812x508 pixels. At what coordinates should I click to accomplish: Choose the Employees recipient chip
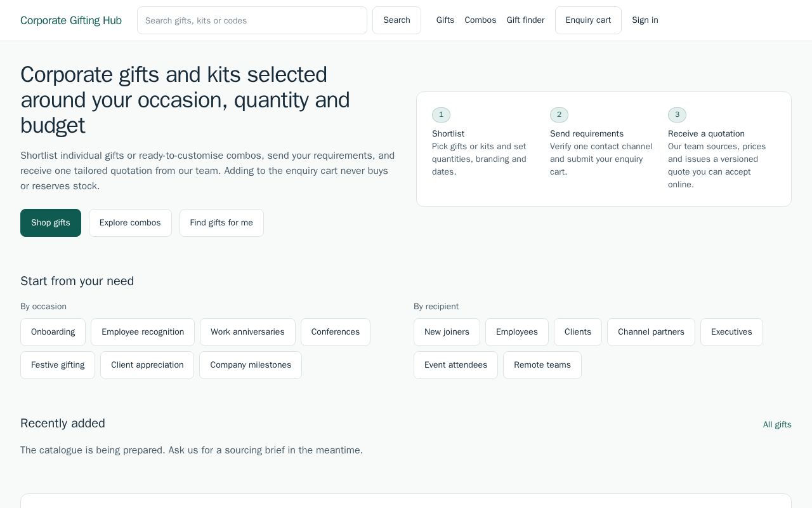(x=517, y=332)
